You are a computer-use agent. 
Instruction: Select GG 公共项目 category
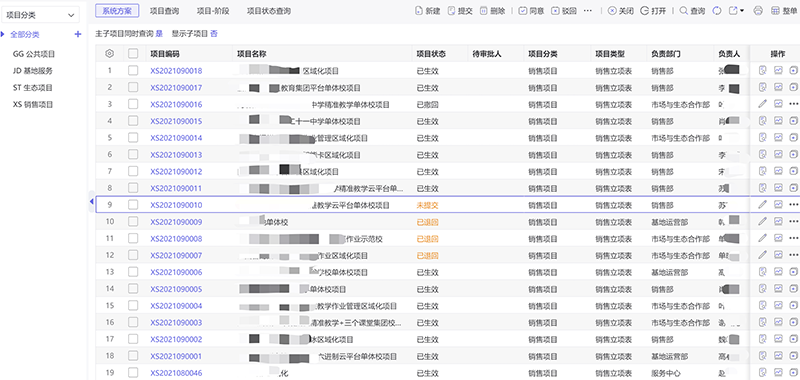(34, 54)
